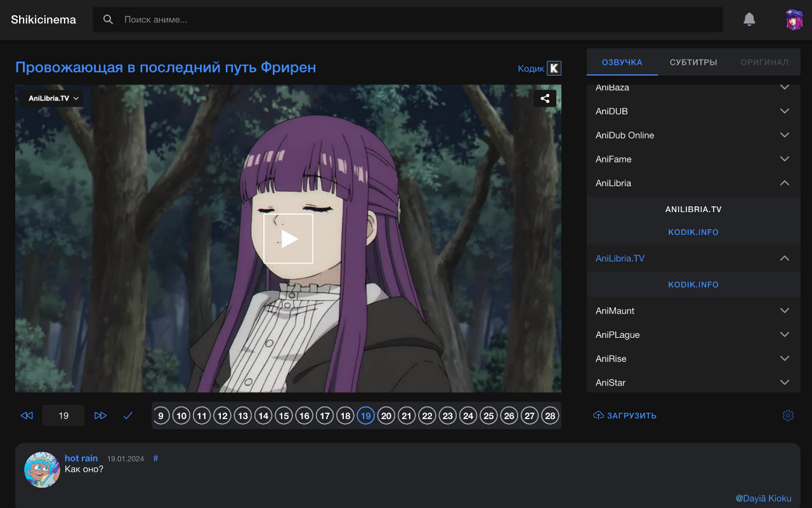Select episode 22
Viewport: 812px width, 508px height.
(427, 416)
